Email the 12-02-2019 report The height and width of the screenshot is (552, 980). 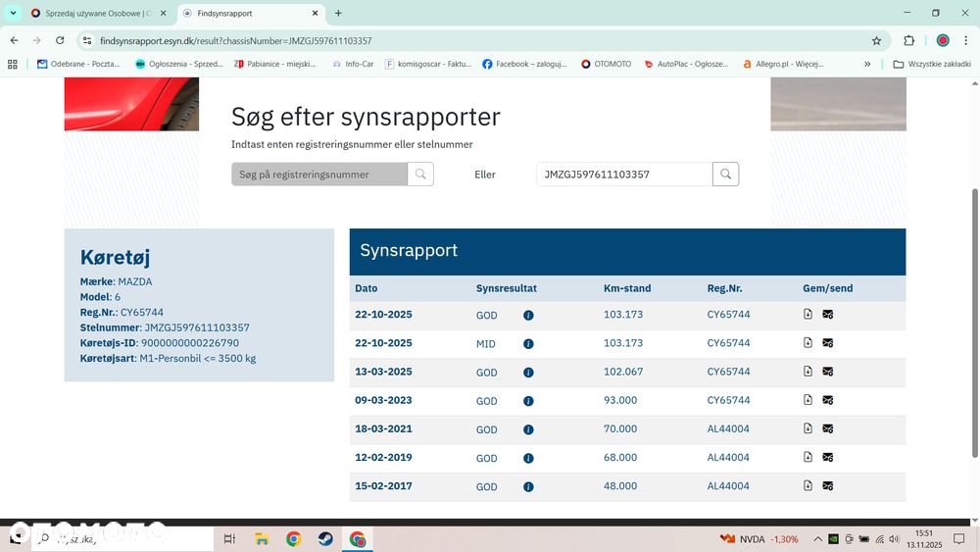click(x=827, y=458)
